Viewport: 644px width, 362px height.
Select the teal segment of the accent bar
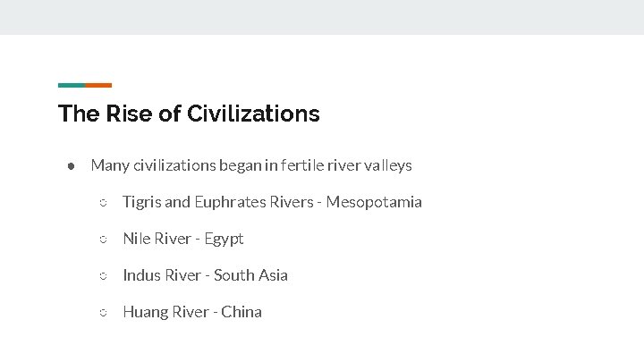[72, 86]
